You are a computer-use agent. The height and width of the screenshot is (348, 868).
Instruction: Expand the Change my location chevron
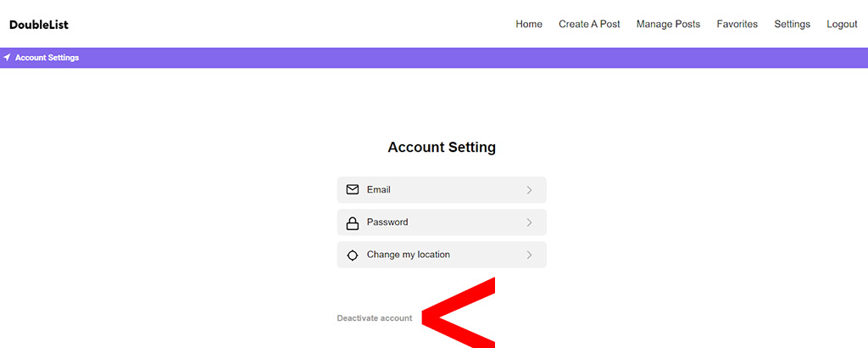pyautogui.click(x=529, y=255)
